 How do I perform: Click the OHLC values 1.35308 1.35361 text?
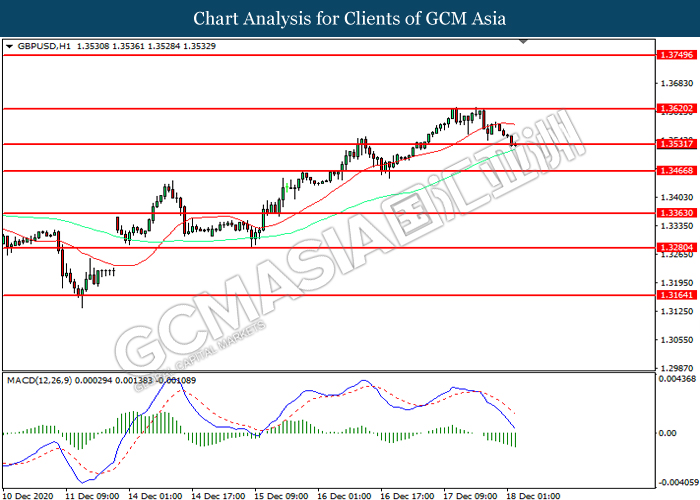(x=111, y=46)
